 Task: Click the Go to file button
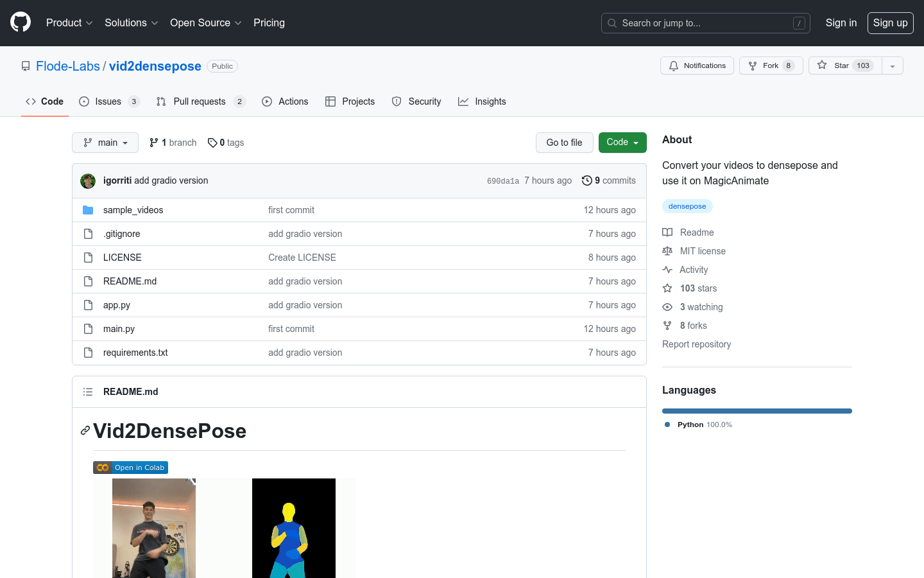pyautogui.click(x=564, y=143)
